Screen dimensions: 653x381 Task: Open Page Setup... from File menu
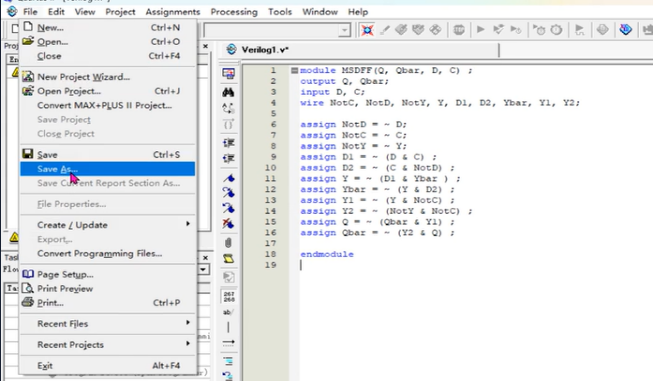pos(108,274)
